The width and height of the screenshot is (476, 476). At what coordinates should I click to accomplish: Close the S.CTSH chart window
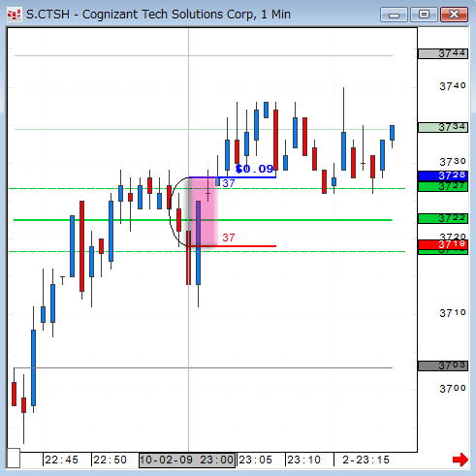pyautogui.click(x=454, y=15)
